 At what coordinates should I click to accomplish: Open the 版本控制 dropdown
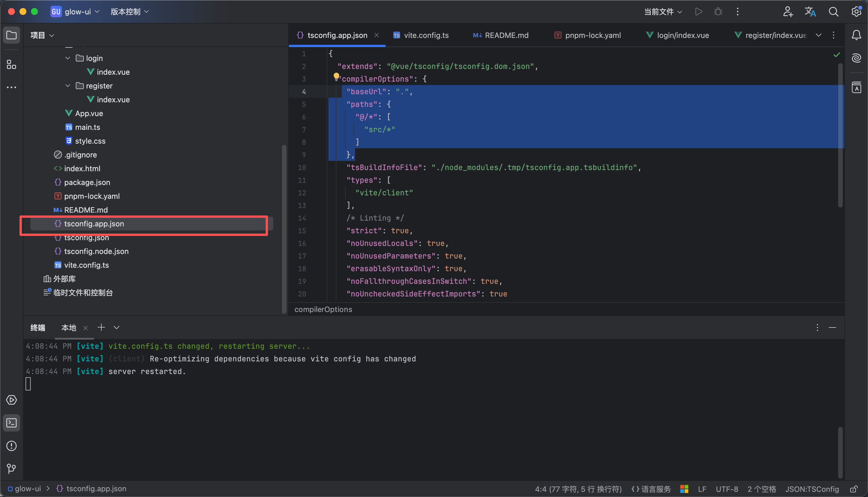(x=130, y=11)
